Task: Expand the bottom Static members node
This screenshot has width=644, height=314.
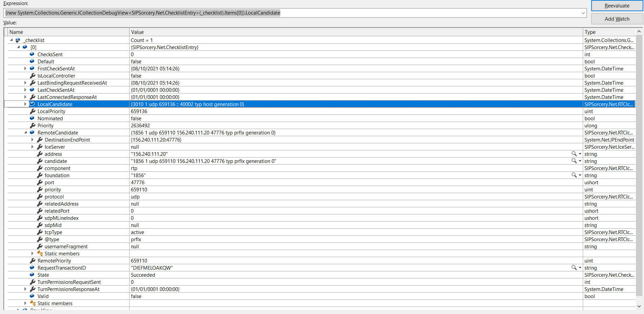Action: (x=25, y=303)
